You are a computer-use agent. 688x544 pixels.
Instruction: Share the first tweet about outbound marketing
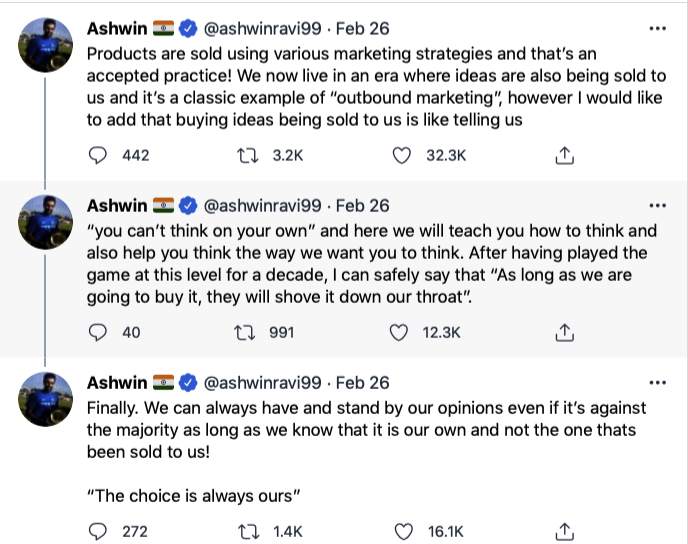[564, 155]
